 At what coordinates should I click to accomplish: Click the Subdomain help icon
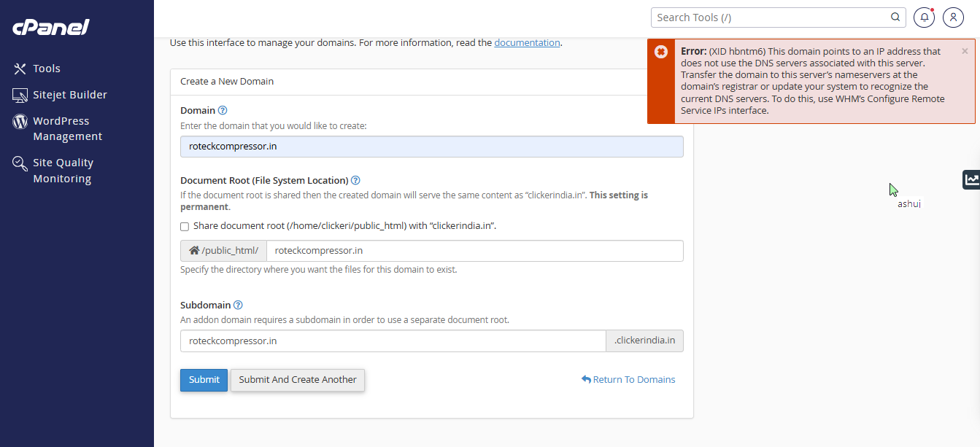click(238, 306)
